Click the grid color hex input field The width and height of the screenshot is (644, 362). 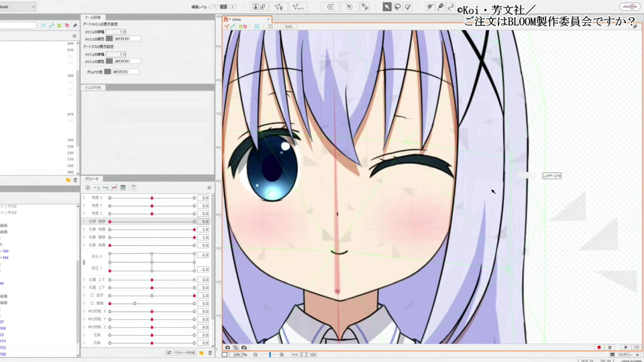pos(125,72)
